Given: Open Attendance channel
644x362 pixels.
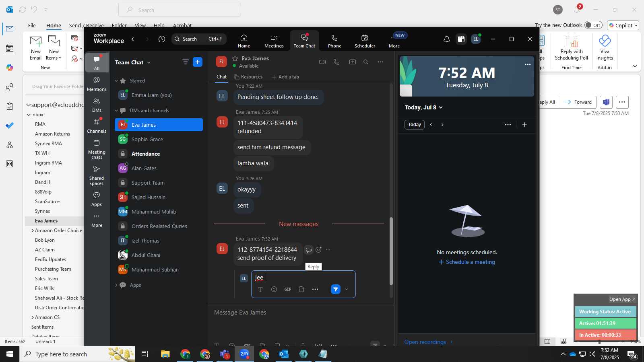Looking at the screenshot, I should (159, 154).
